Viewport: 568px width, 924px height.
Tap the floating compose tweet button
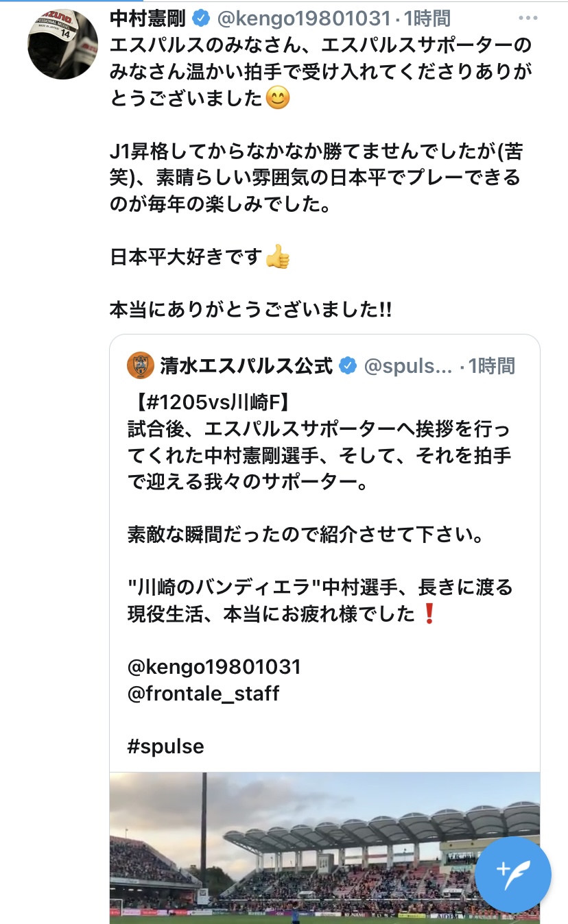click(x=512, y=873)
